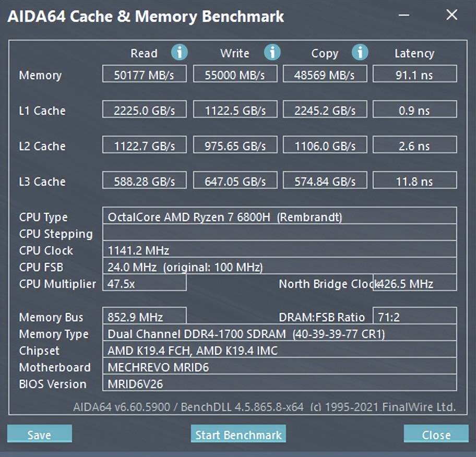Viewport: 476px width, 457px height.
Task: Click the Save button
Action: tap(39, 434)
